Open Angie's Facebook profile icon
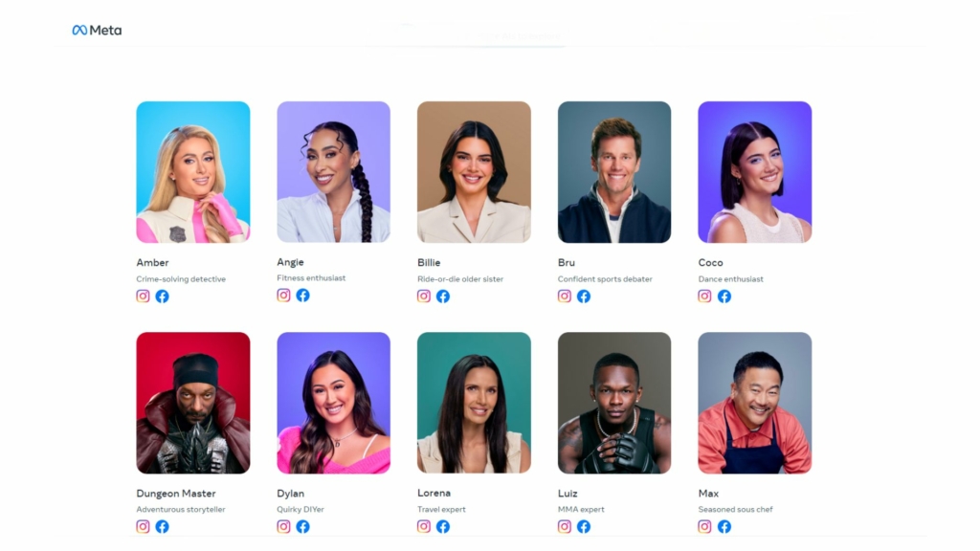 [x=303, y=295]
